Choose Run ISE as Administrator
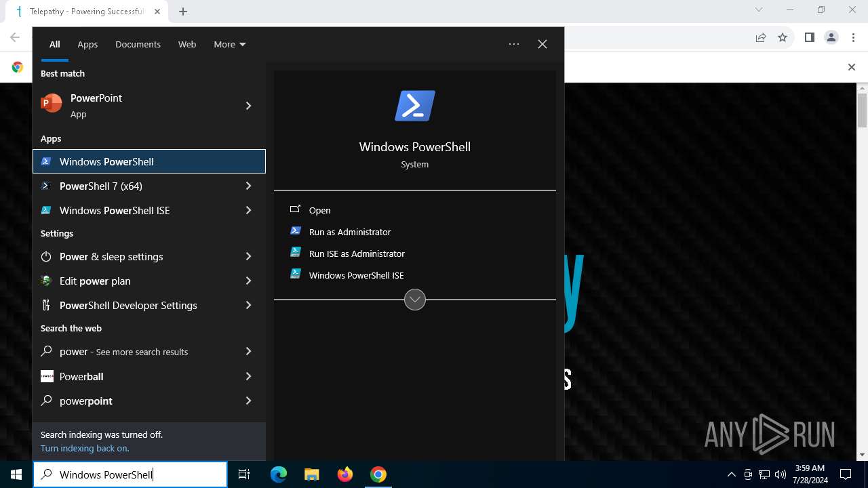The width and height of the screenshot is (868, 488). 415,253
